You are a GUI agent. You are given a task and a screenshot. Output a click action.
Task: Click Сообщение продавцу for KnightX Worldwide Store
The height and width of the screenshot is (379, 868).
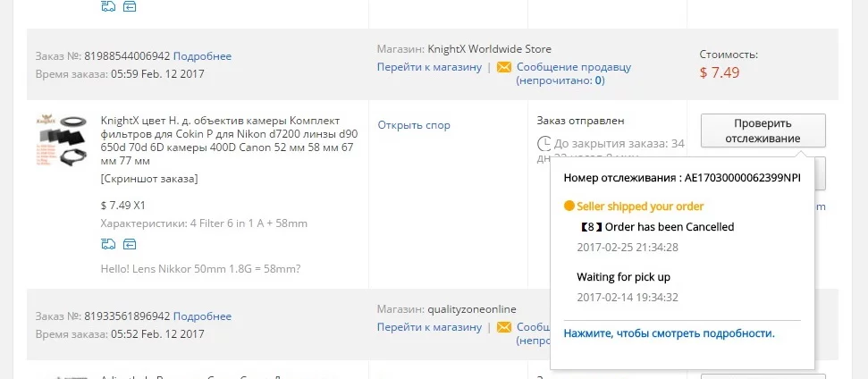tap(574, 67)
